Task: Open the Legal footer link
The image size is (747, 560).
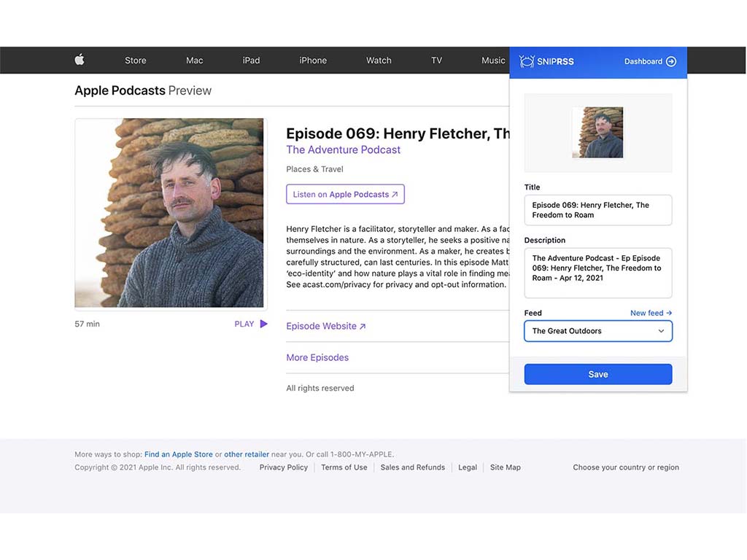Action: [468, 467]
